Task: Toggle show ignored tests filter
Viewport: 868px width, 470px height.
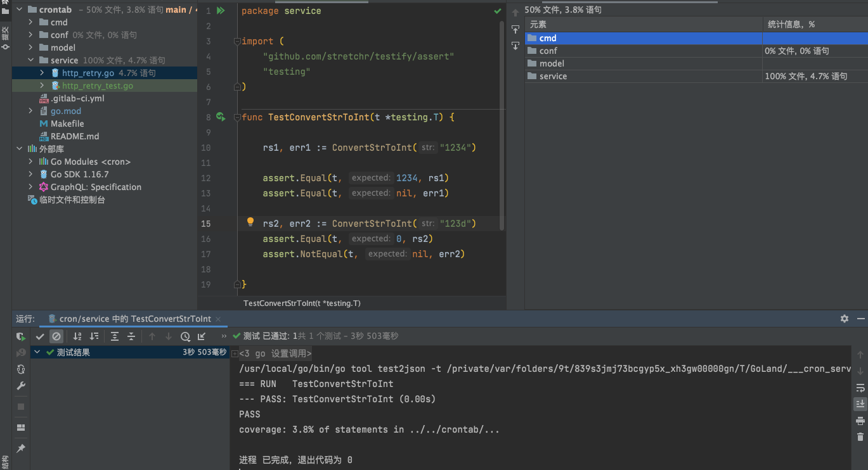Action: (56, 336)
